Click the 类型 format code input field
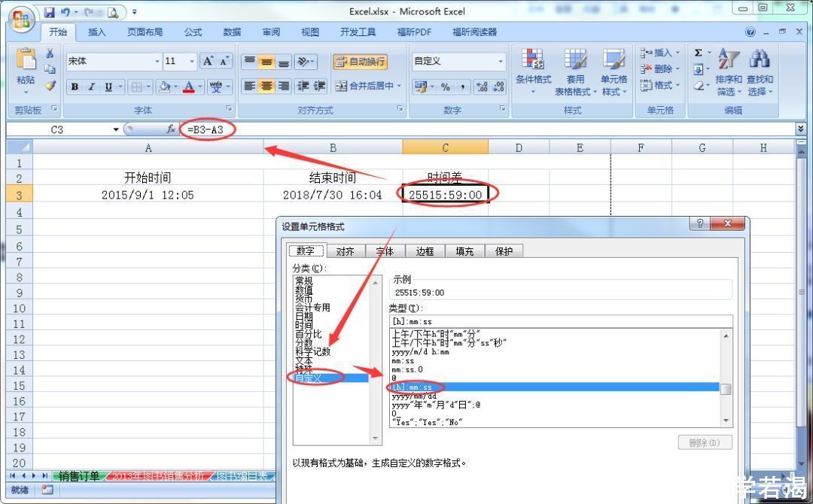Image resolution: width=813 pixels, height=504 pixels. [561, 321]
